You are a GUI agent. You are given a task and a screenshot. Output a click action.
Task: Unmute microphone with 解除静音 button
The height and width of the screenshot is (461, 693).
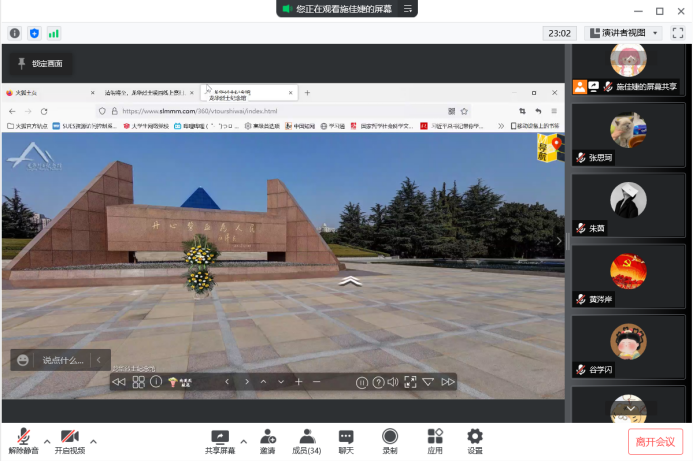pos(22,440)
